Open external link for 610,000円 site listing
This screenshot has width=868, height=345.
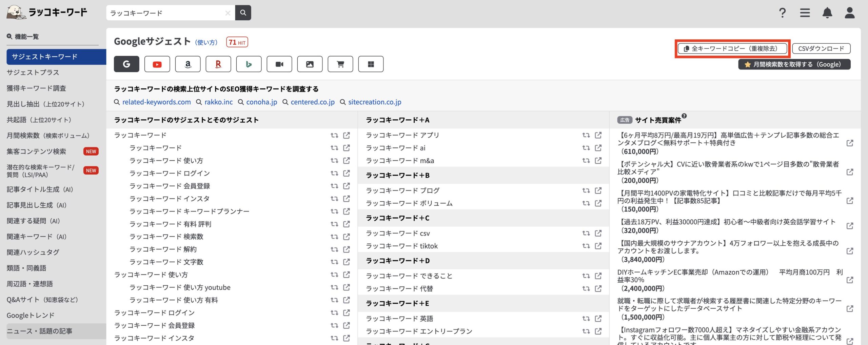[850, 143]
